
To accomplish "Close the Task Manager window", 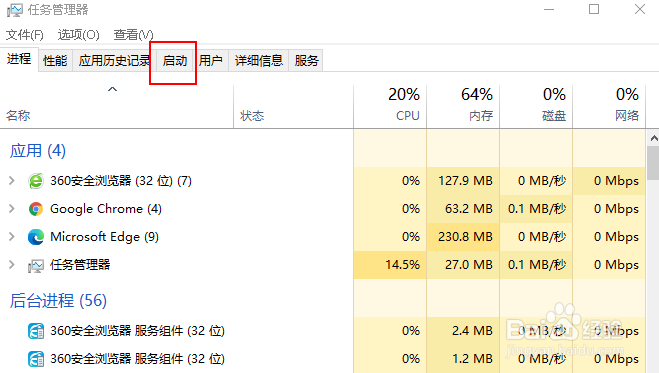I will coord(640,9).
